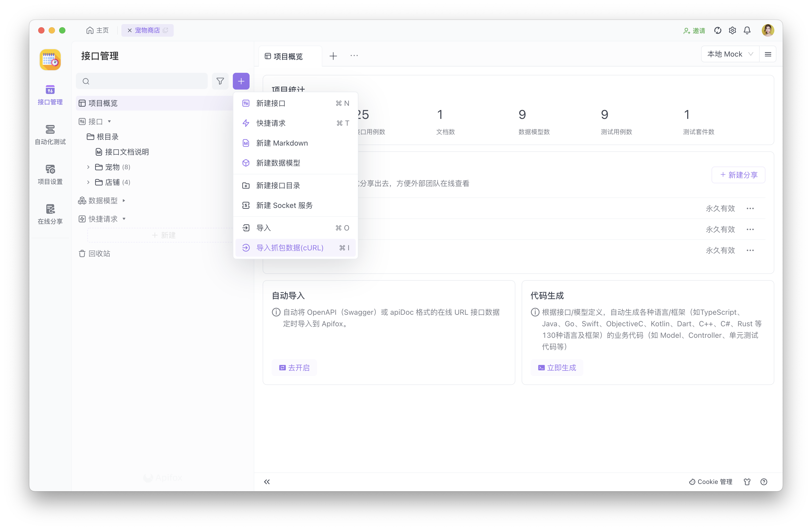The width and height of the screenshot is (812, 530).
Task: Click the search input field
Action: pyautogui.click(x=142, y=81)
